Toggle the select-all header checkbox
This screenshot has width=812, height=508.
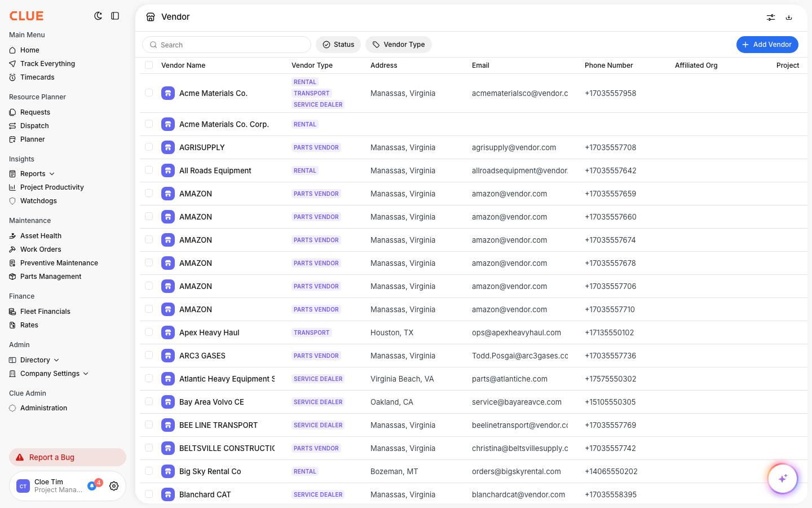pos(149,65)
